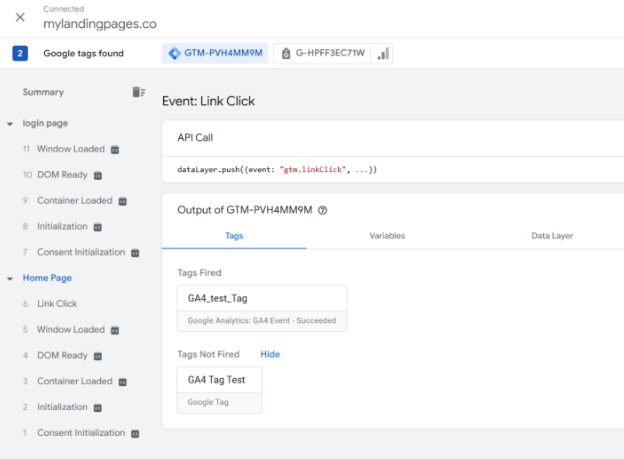The image size is (624, 459).
Task: Open the GA4 Tag Test not-fired card
Action: 218,390
